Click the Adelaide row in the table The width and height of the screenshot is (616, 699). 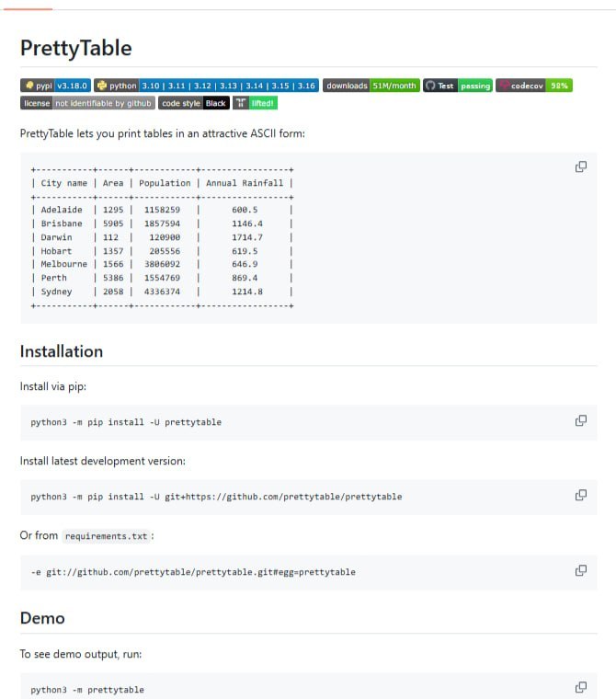pyautogui.click(x=162, y=210)
